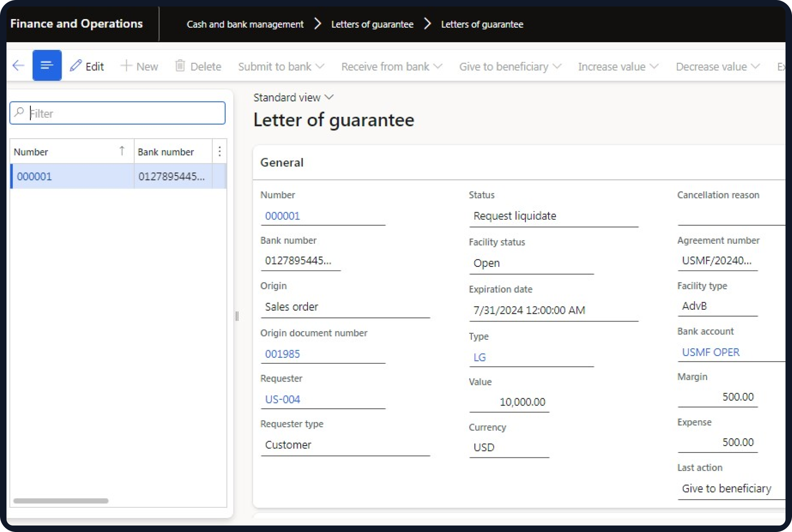Open column options via the three-dot icon
The height and width of the screenshot is (532, 792).
(x=220, y=152)
